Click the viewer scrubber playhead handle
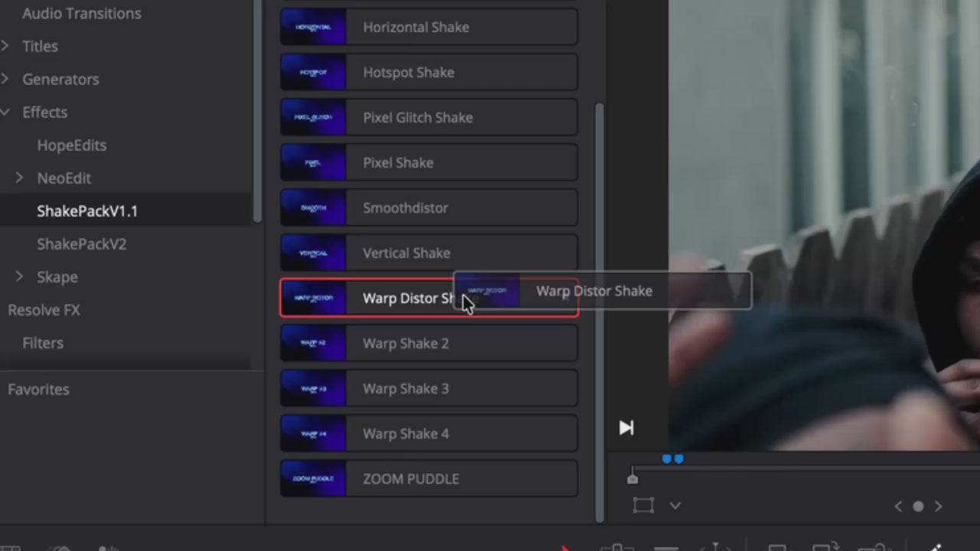 click(x=632, y=477)
